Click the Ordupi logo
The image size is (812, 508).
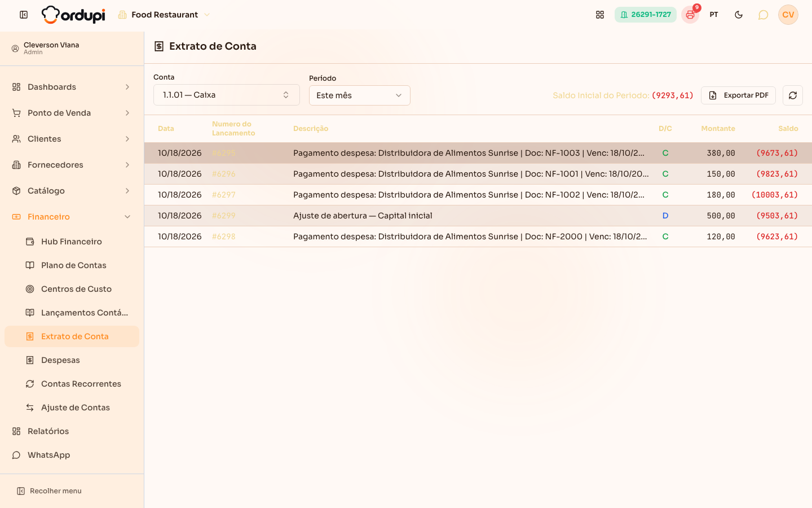click(73, 15)
